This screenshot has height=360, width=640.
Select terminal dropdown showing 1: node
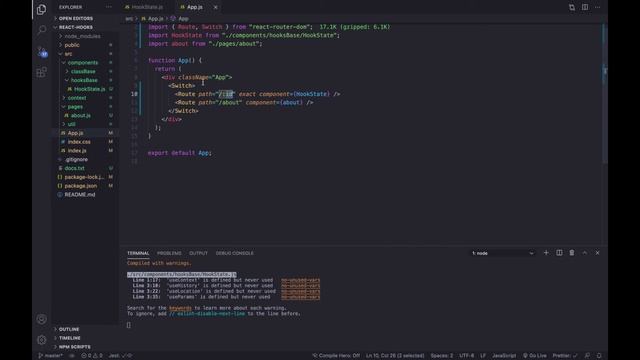503,253
